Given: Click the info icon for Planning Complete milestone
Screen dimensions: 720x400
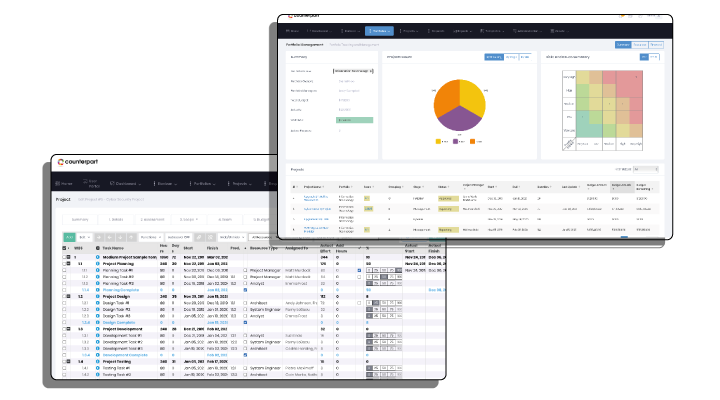Looking at the screenshot, I should (x=97, y=290).
